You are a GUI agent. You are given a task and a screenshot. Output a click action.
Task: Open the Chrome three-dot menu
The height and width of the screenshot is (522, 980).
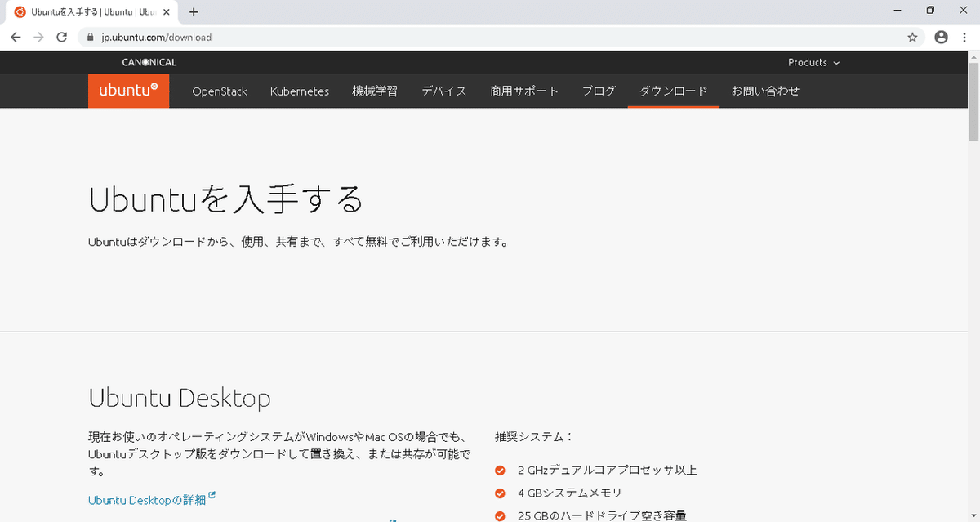click(965, 37)
